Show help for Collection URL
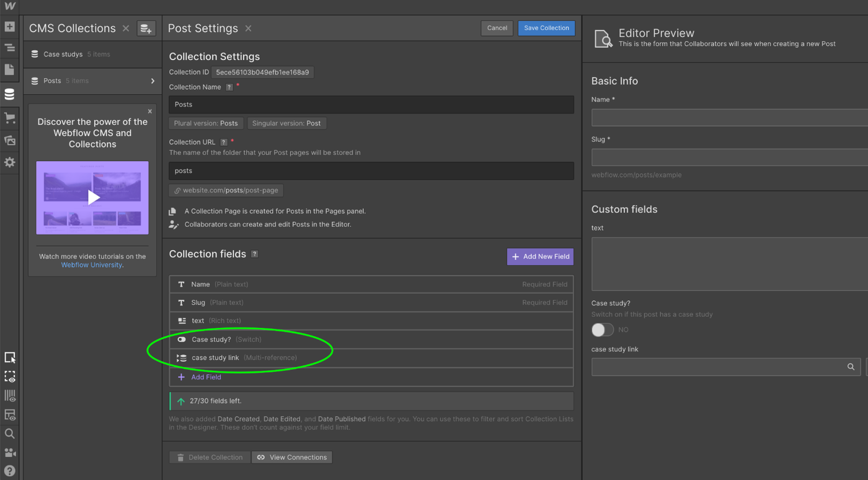The height and width of the screenshot is (480, 868). pos(224,142)
